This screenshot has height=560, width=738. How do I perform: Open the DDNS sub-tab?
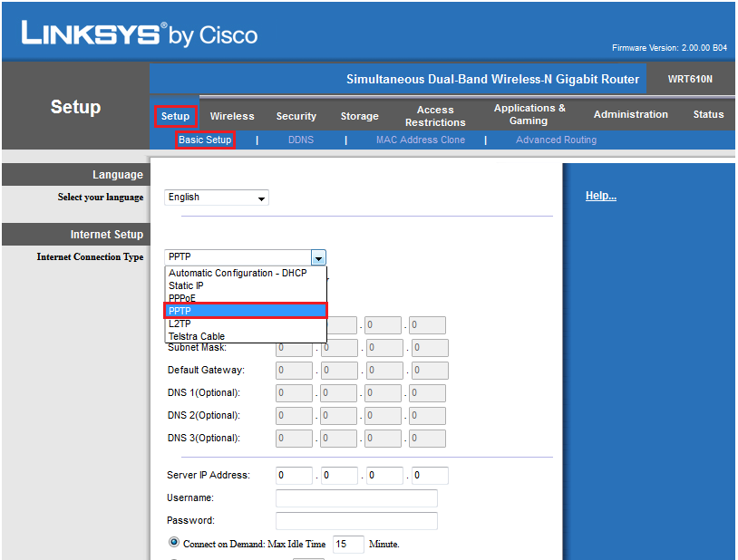pos(301,140)
